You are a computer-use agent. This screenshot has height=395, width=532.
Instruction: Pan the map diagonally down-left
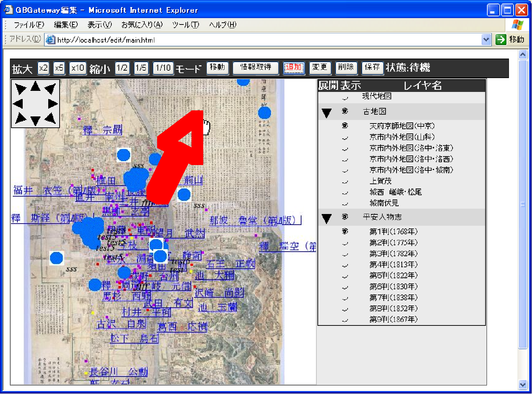tap(21, 118)
